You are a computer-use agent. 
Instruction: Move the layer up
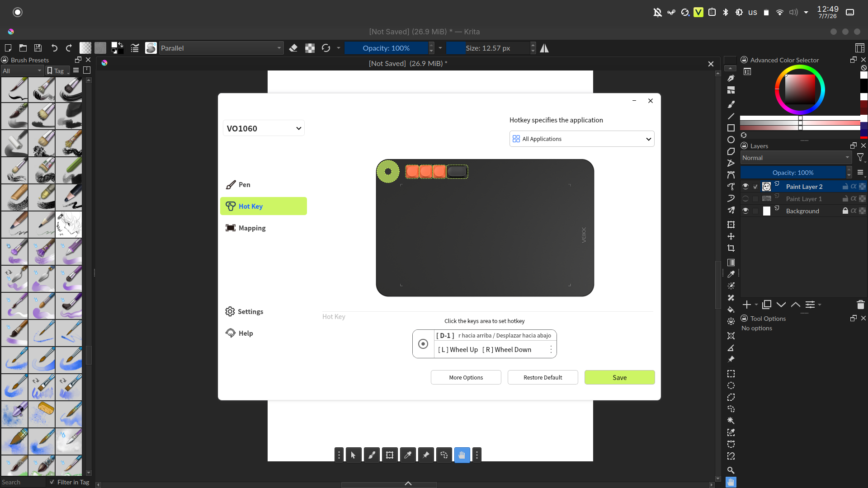(x=796, y=305)
